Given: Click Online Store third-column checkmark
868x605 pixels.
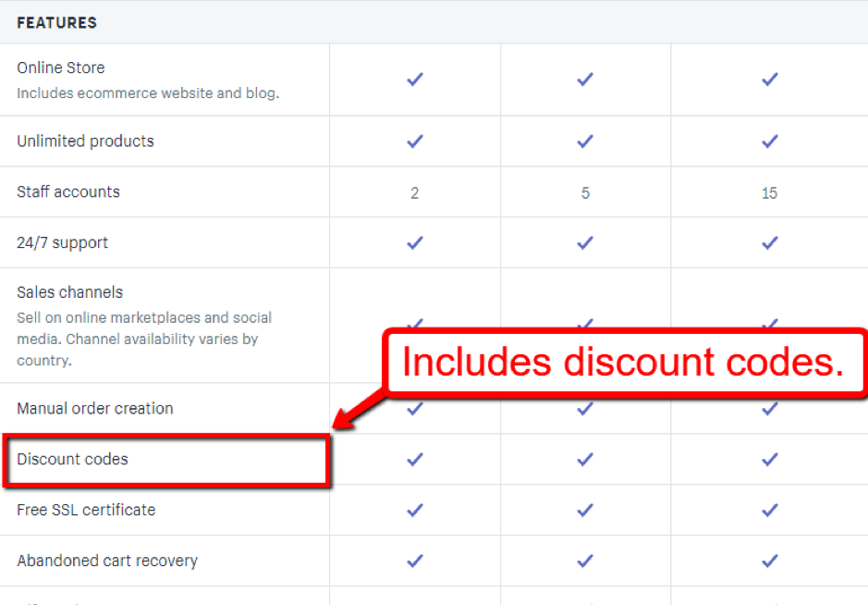Looking at the screenshot, I should 769,80.
